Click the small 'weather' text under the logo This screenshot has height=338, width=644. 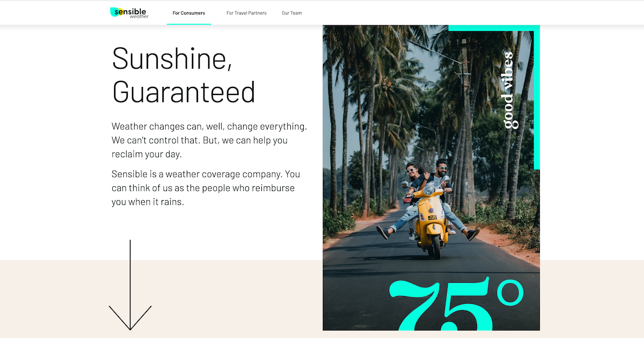click(139, 17)
